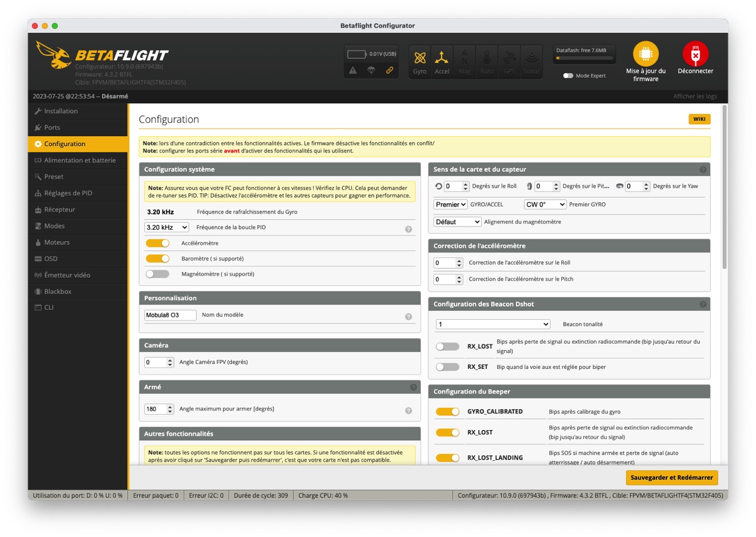Open the magnetometer alignment dropdown

coord(457,222)
